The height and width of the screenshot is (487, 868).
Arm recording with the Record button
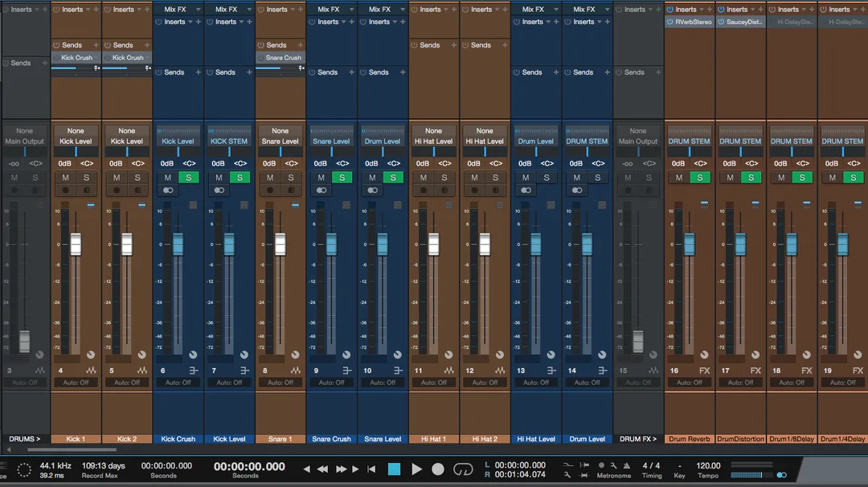pos(438,469)
